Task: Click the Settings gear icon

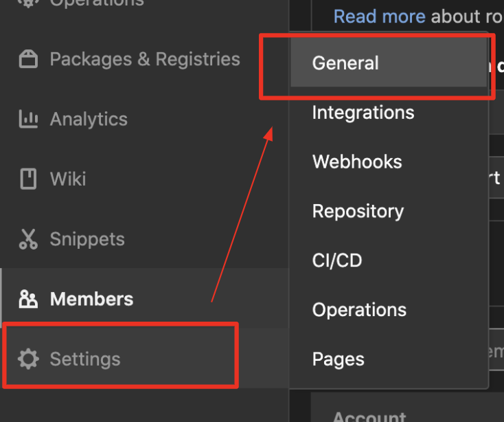Action: 28,359
